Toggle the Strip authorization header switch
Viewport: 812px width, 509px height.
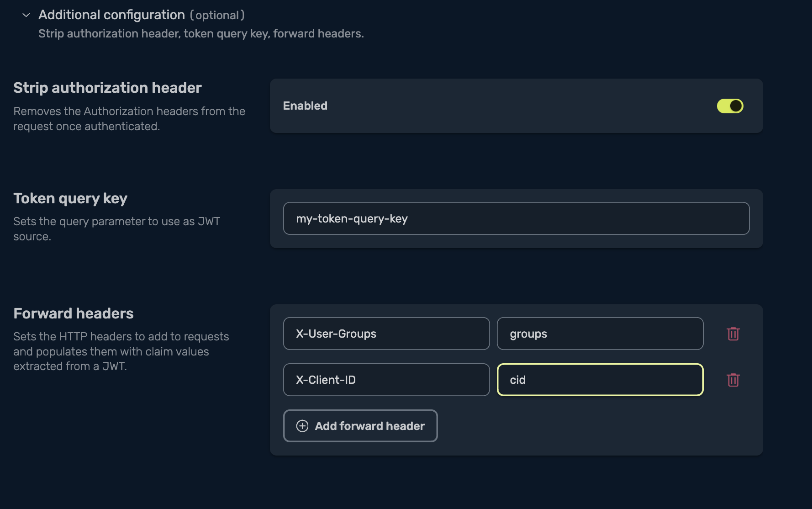click(x=730, y=106)
